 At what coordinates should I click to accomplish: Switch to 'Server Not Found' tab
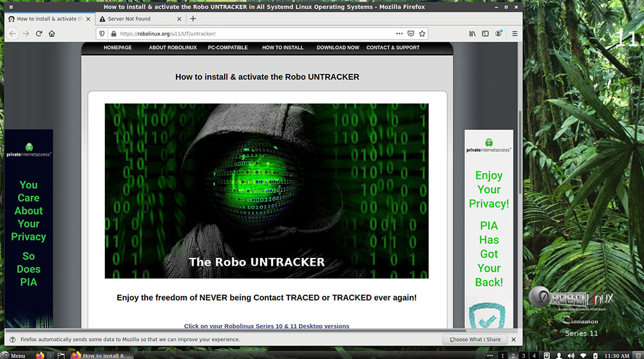140,19
